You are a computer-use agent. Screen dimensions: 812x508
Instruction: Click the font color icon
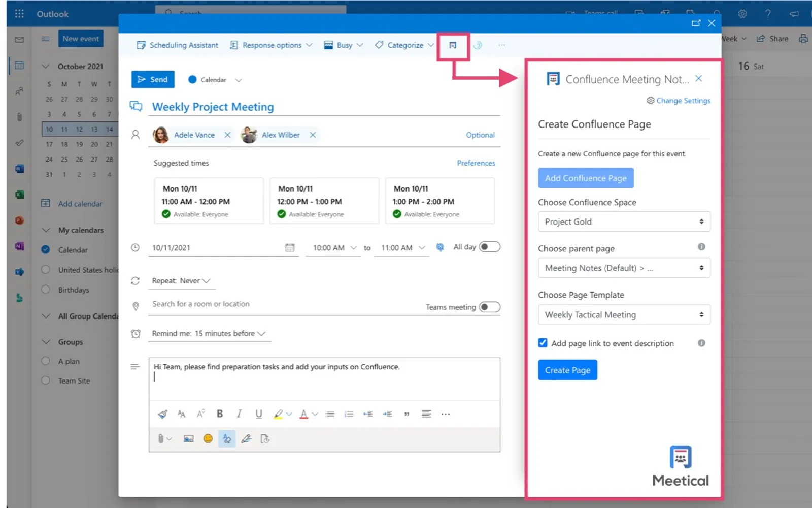[303, 414]
